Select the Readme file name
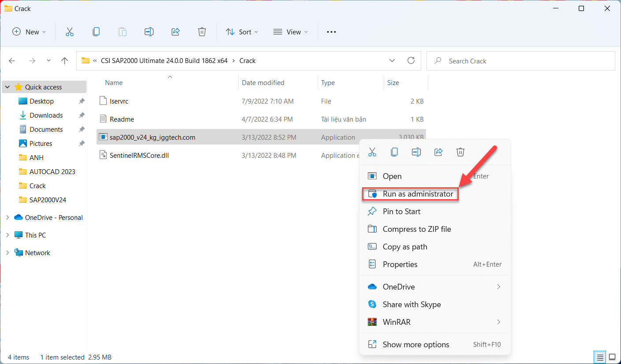The image size is (621, 364). point(122,119)
